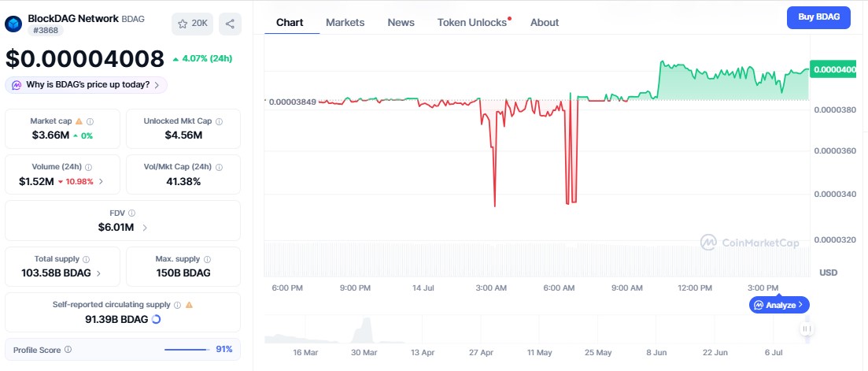Click the chart range slider handle
This screenshot has width=868, height=371.
(807, 329)
